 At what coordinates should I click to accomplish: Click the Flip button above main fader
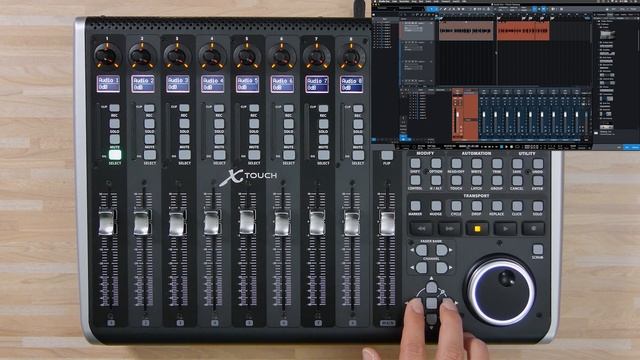click(x=387, y=155)
